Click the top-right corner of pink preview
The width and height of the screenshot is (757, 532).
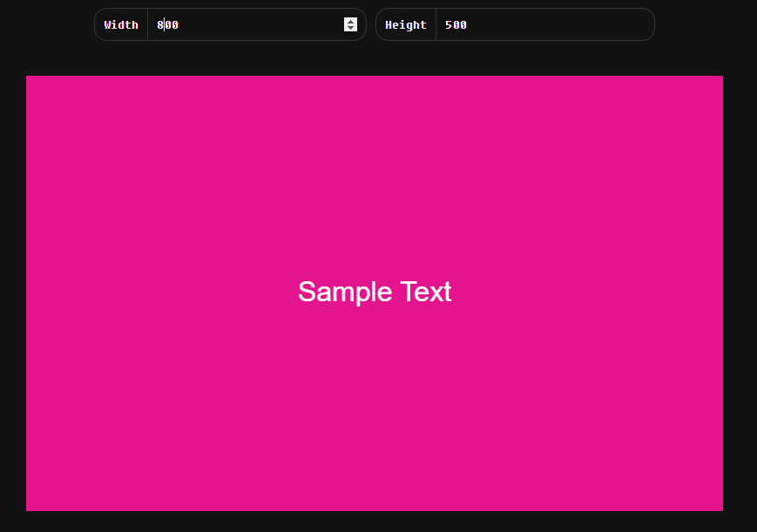[720, 78]
